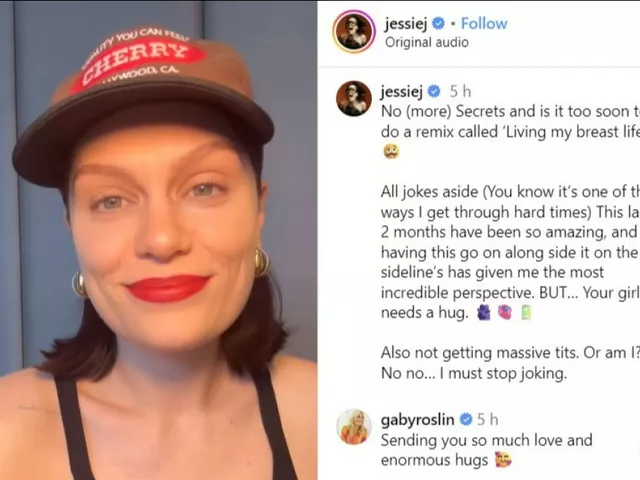Click jessiej avatar beside the caption

354,98
